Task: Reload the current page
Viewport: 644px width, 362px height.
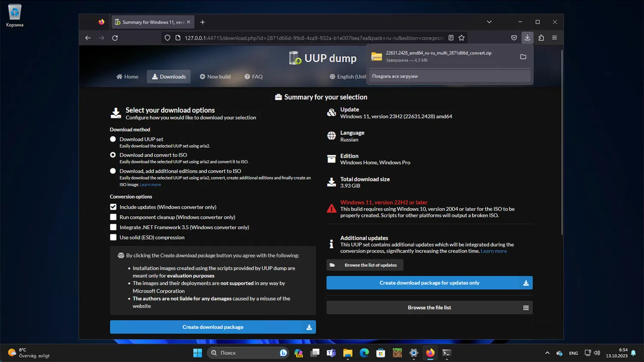Action: coord(115,38)
